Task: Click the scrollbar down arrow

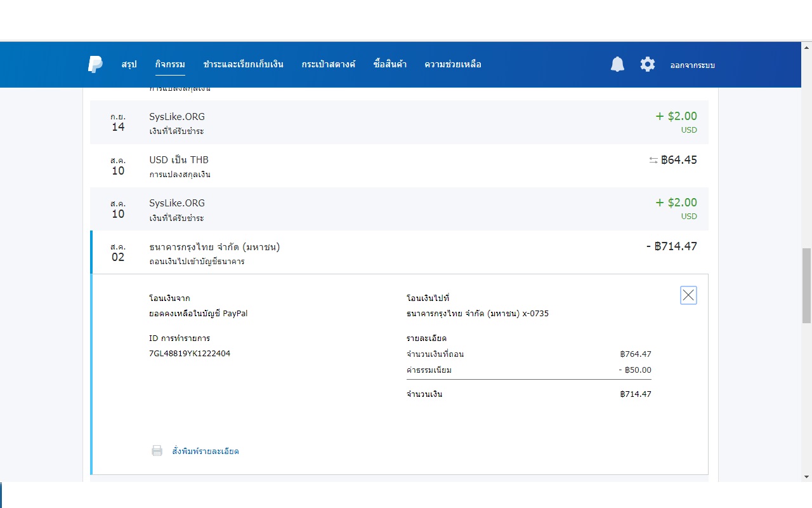Action: (806, 476)
